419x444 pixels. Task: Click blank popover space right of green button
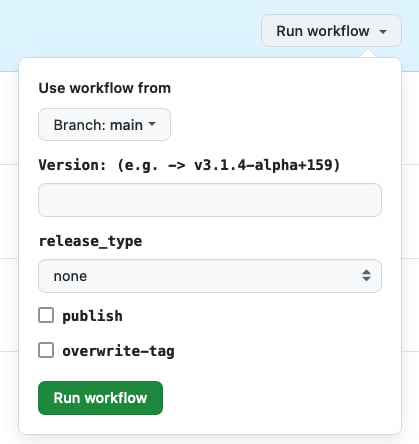pos(280,398)
